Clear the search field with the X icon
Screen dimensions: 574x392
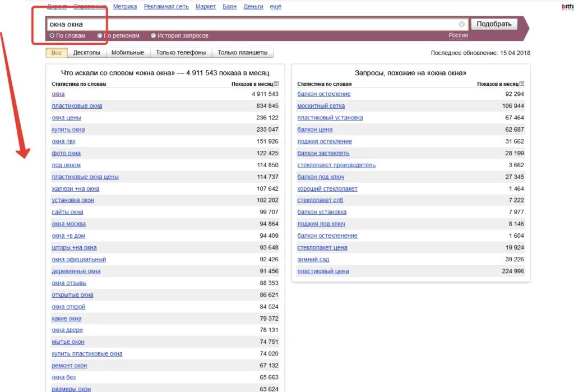click(x=462, y=24)
